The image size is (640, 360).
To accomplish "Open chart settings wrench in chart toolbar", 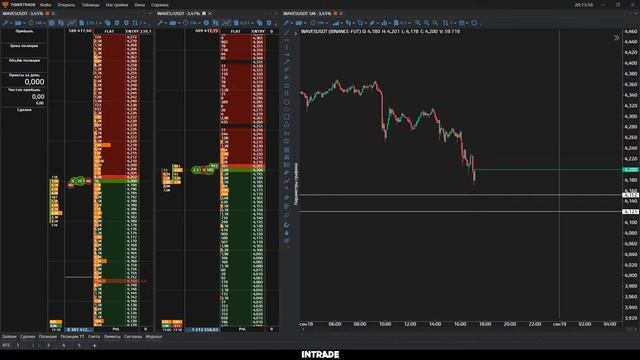I will pos(287,23).
